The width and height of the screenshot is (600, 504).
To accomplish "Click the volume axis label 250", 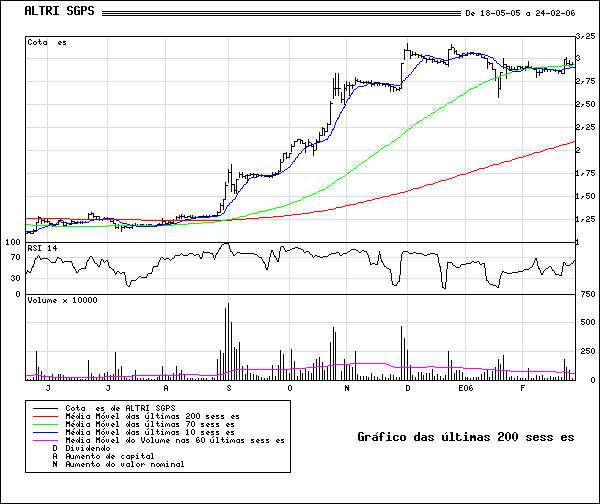I will click(x=588, y=351).
